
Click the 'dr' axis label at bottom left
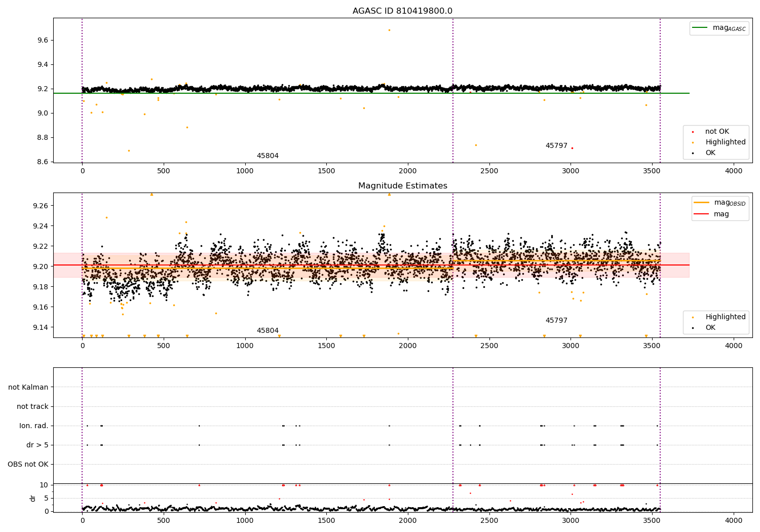(33, 498)
